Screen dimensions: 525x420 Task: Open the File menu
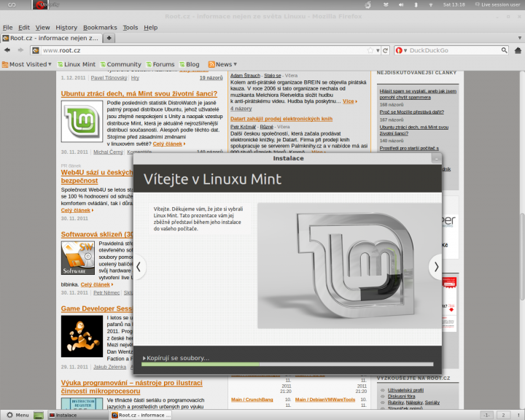(8, 28)
